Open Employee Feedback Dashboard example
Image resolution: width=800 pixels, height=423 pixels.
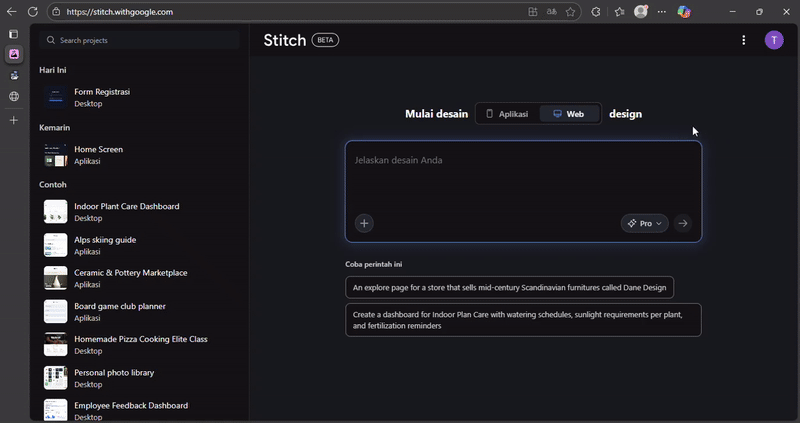pyautogui.click(x=139, y=411)
